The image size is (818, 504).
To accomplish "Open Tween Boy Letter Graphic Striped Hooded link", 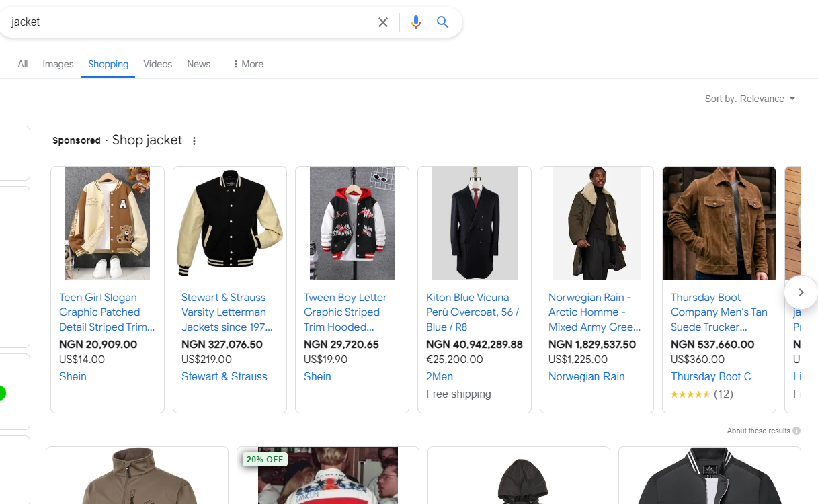I will click(x=345, y=312).
